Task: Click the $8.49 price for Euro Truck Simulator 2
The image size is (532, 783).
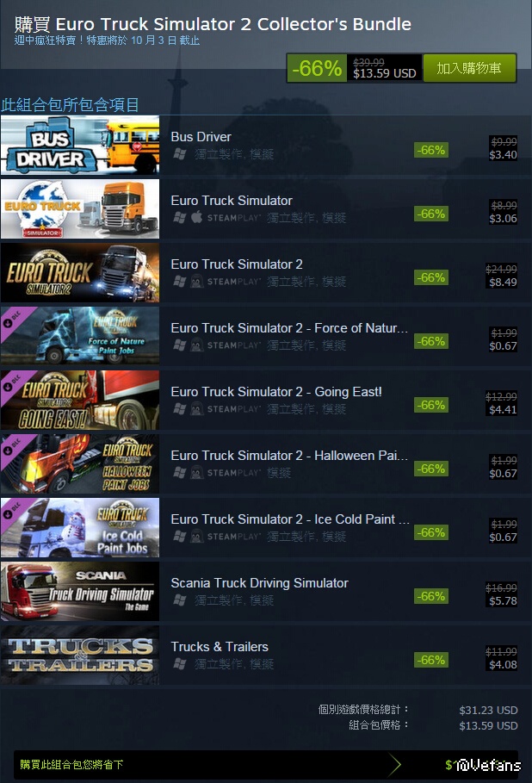Action: [503, 283]
